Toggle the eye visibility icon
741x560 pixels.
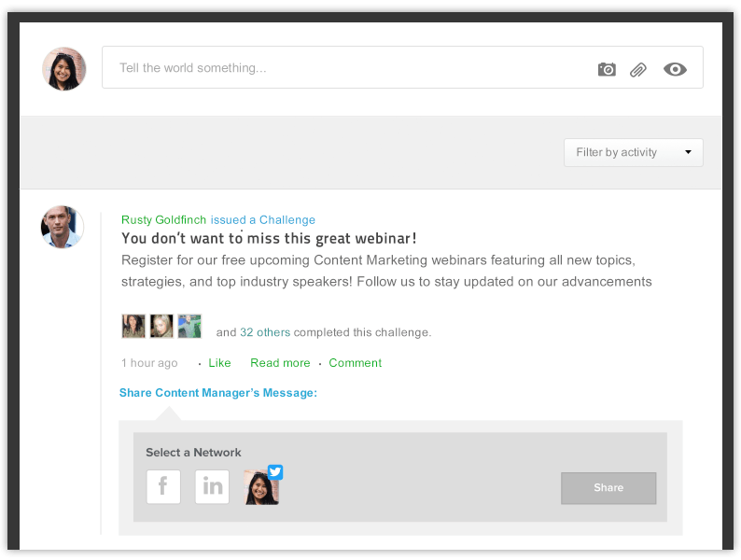(675, 69)
